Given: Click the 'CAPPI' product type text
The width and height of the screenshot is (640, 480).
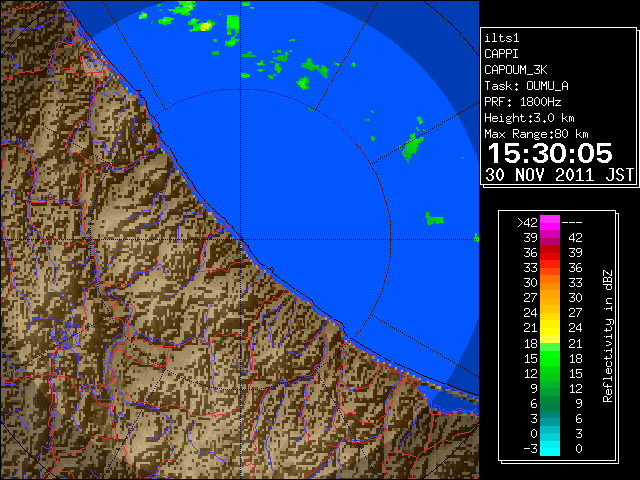Looking at the screenshot, I should point(501,54).
